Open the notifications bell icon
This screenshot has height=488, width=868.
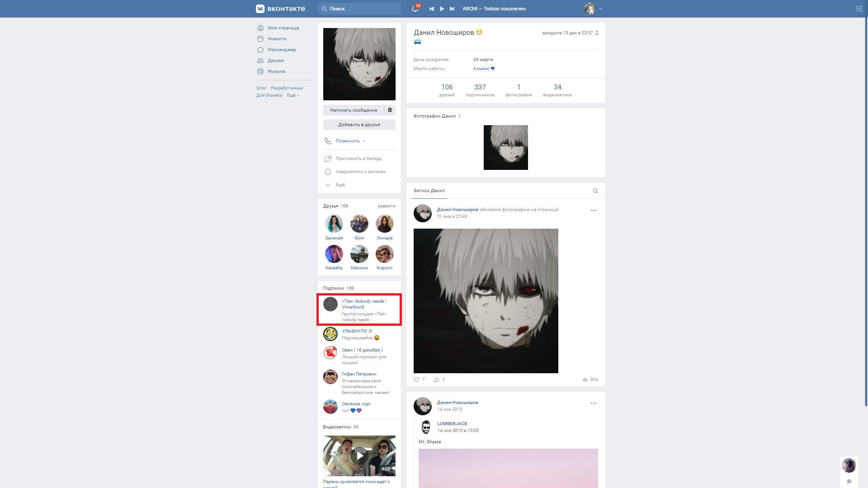[415, 9]
